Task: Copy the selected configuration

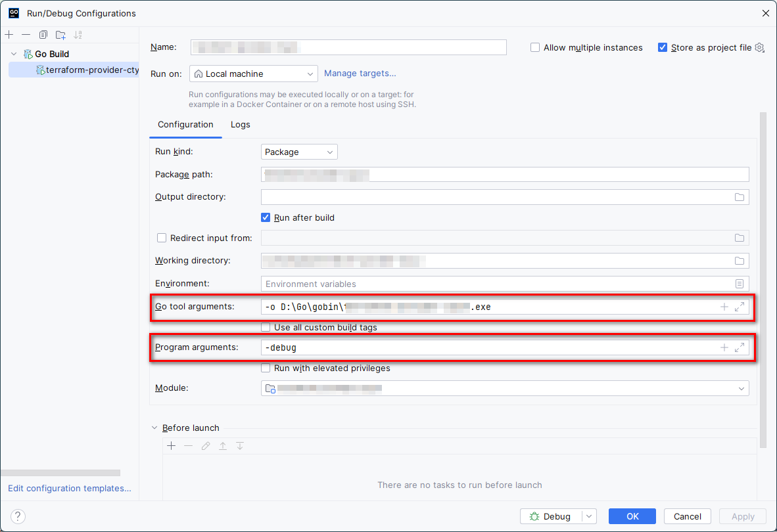Action: coord(43,35)
